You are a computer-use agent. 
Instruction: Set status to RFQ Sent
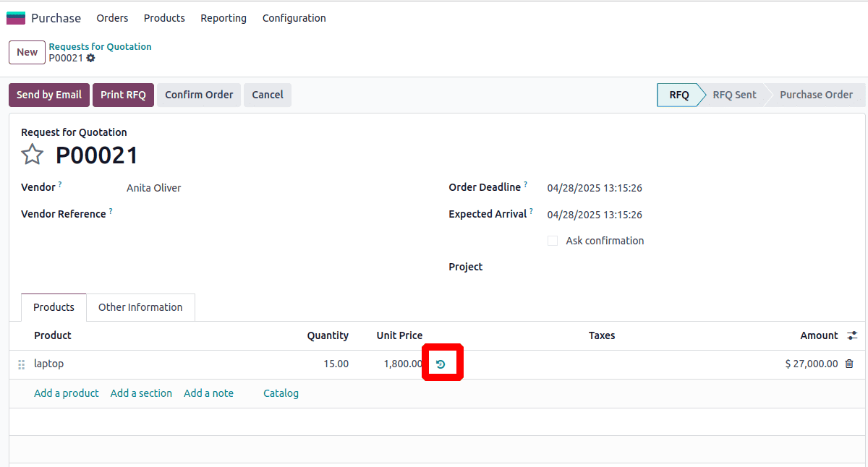(x=734, y=95)
